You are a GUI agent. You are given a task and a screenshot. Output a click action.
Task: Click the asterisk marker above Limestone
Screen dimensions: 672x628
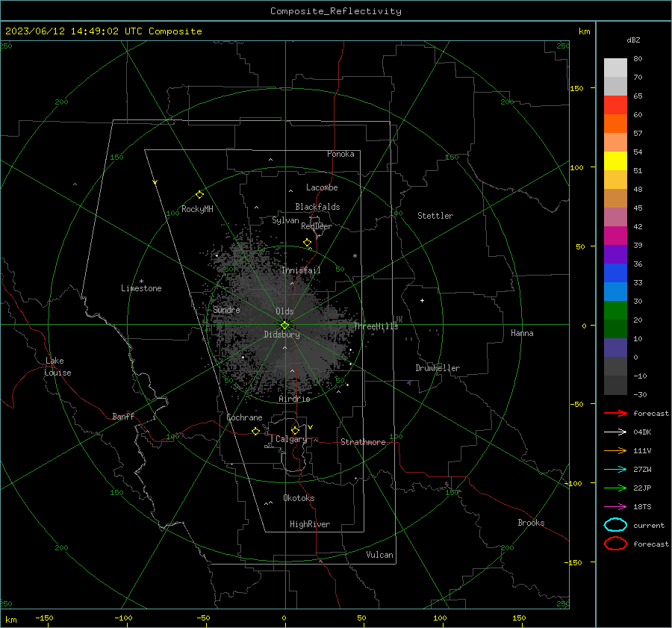click(141, 282)
